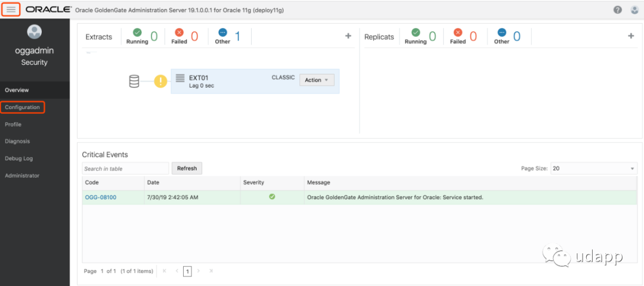The width and height of the screenshot is (644, 286).
Task: Click the red Failed icon under Replicats
Action: (x=458, y=32)
